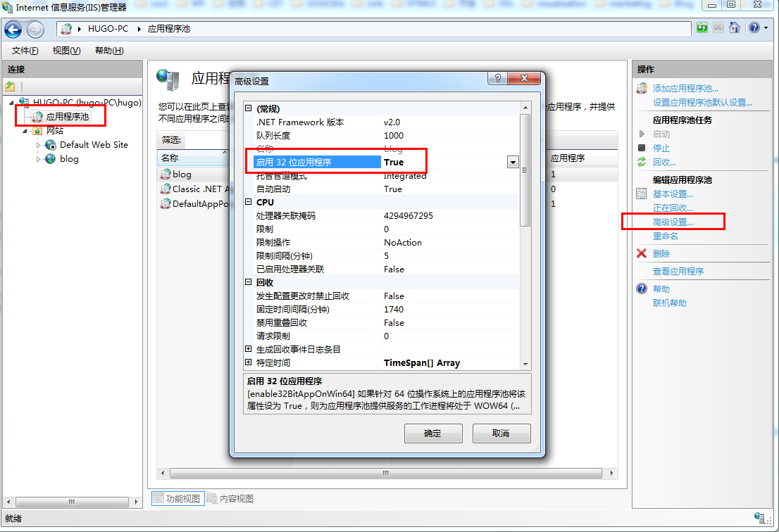Expand the blog site tree node
The image size is (779, 532).
coord(38,159)
